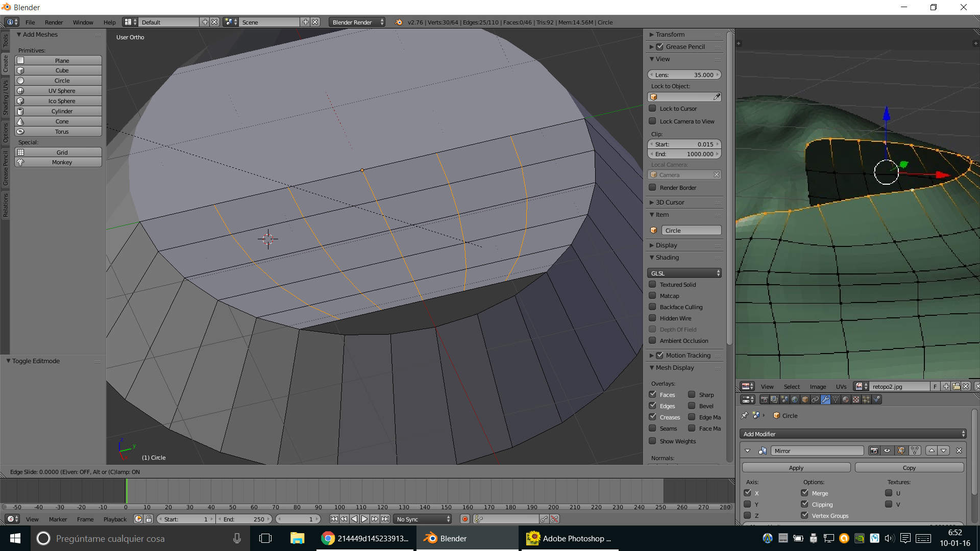Open the Texture checkerboard properties tab
Image resolution: width=980 pixels, height=551 pixels.
(x=856, y=399)
